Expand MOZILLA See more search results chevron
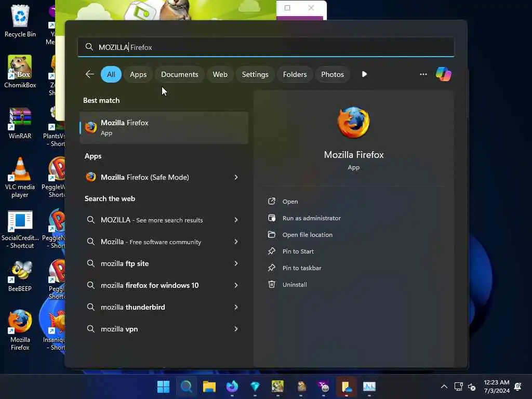 click(236, 220)
